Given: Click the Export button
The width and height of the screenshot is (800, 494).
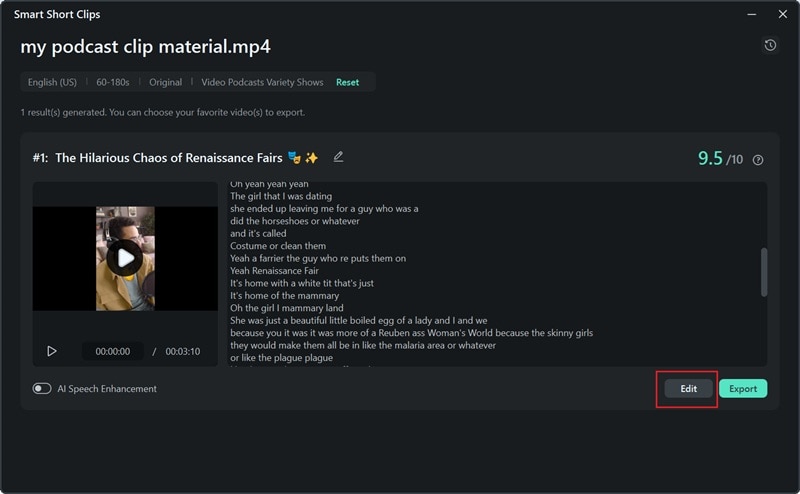Looking at the screenshot, I should (x=742, y=388).
